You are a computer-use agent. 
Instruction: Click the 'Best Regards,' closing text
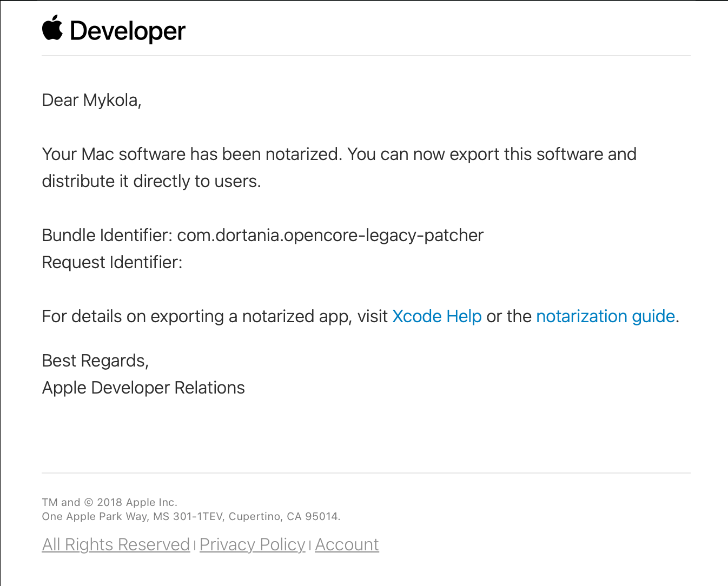[x=95, y=361]
